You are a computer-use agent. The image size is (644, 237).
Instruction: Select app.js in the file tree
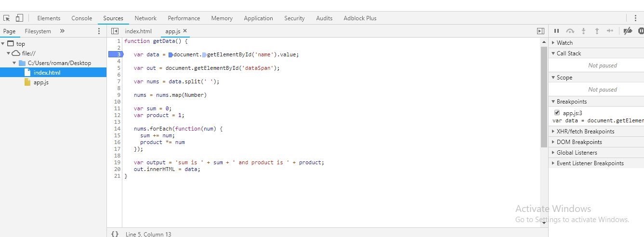pos(41,82)
